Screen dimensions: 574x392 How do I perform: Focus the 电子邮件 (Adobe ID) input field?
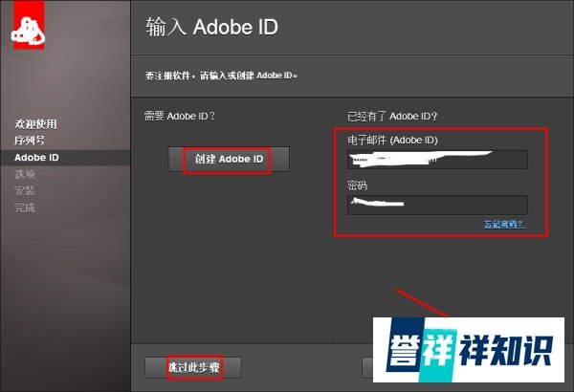pos(437,160)
